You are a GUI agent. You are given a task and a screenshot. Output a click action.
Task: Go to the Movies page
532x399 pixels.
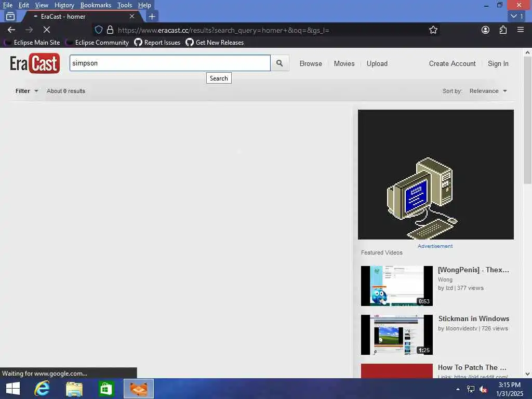pyautogui.click(x=344, y=63)
